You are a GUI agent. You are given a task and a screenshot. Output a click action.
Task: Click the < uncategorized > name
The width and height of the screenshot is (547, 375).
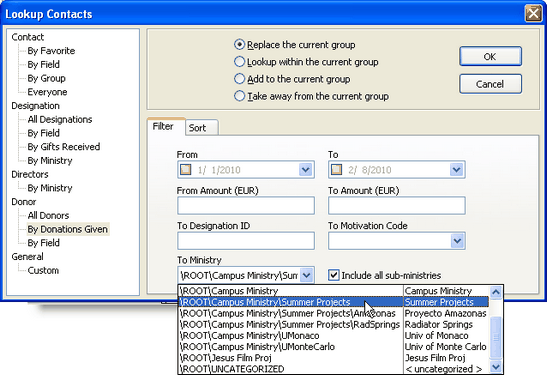point(443,369)
